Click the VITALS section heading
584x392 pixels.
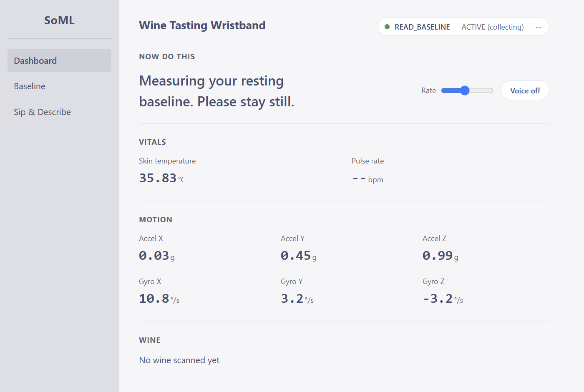(152, 142)
